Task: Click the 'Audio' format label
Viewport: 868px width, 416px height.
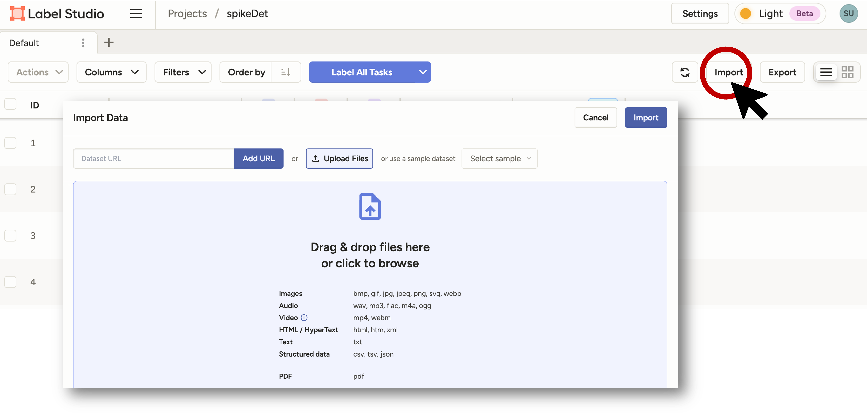Action: click(x=288, y=305)
